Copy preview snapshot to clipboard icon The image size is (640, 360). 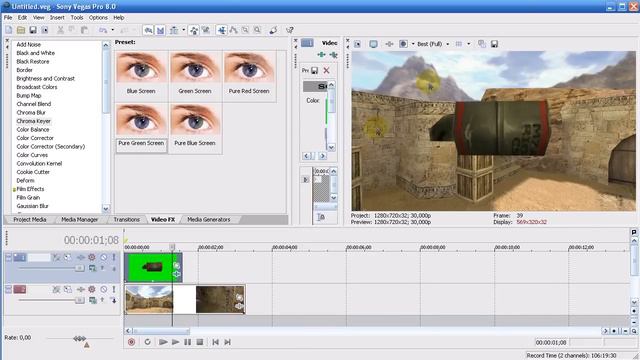click(482, 44)
